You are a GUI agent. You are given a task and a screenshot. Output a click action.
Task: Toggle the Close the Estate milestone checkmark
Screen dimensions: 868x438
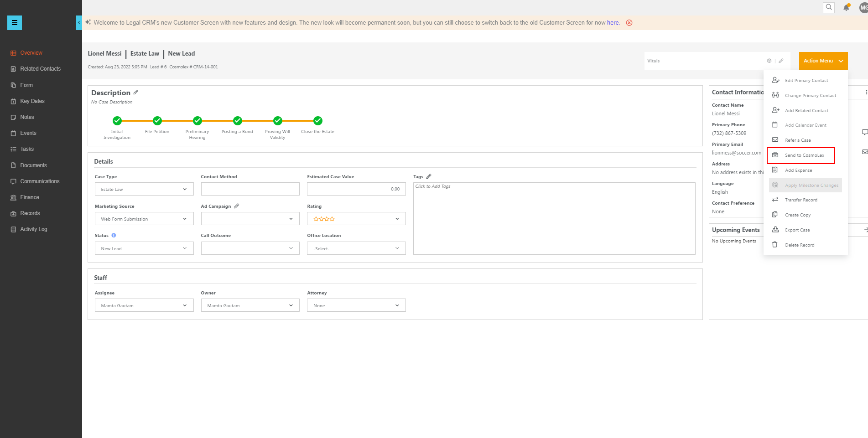[318, 121]
